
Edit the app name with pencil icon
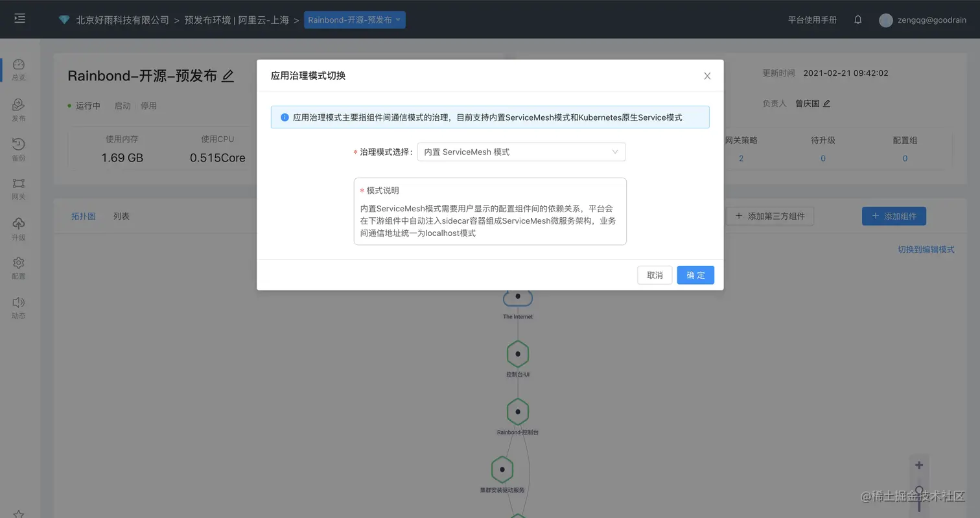pos(228,76)
